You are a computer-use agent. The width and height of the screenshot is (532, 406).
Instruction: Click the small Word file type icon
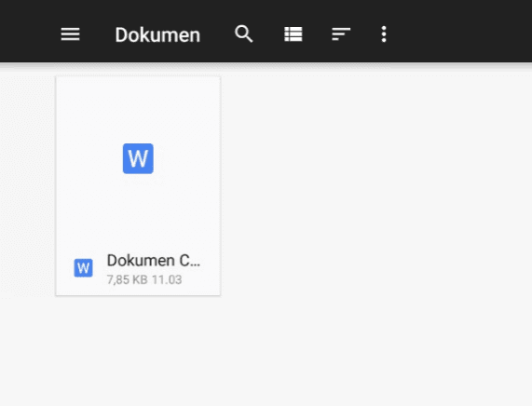[x=84, y=268]
